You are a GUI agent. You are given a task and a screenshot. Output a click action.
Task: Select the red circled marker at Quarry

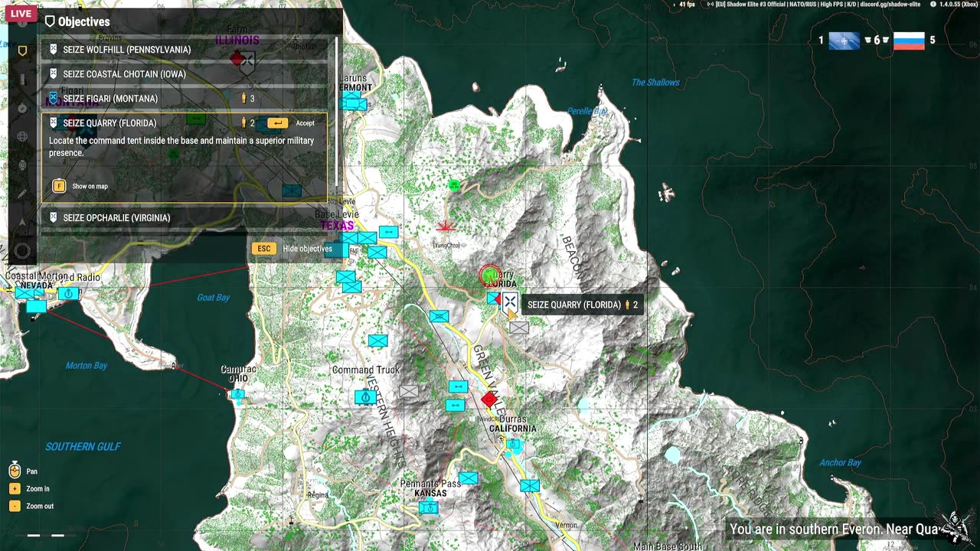point(489,275)
